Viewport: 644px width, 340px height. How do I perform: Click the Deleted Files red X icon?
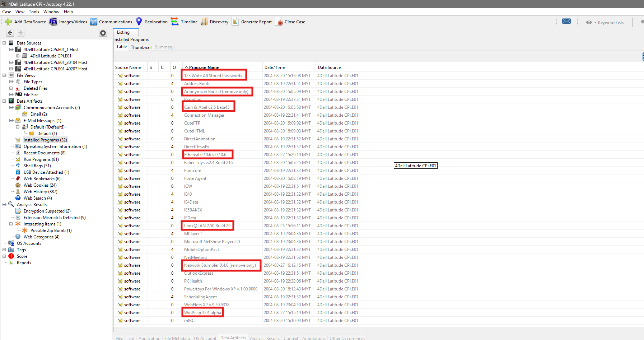pyautogui.click(x=18, y=88)
